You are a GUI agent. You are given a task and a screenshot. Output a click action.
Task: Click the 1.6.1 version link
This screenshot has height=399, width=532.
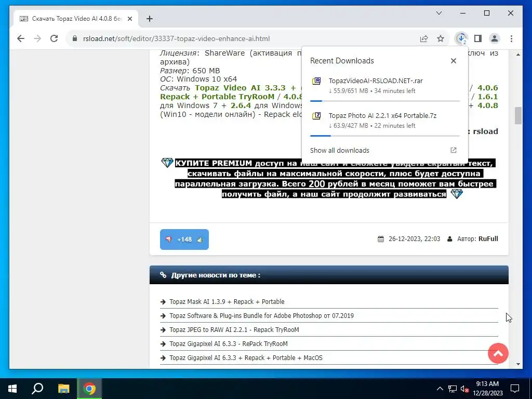488,97
